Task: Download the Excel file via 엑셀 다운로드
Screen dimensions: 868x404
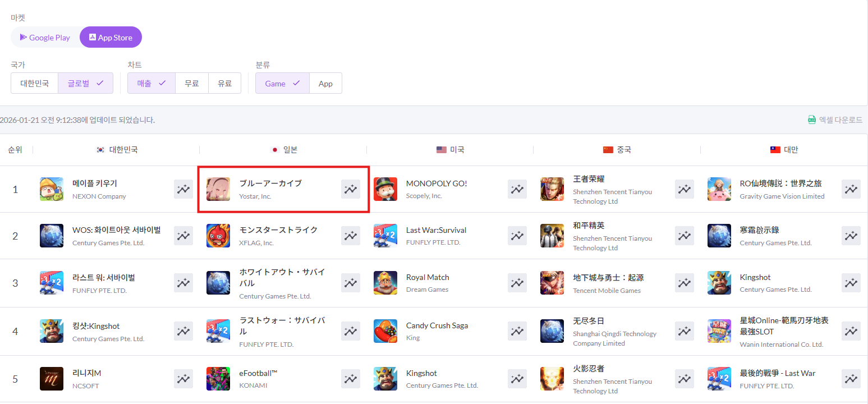Action: click(x=835, y=120)
